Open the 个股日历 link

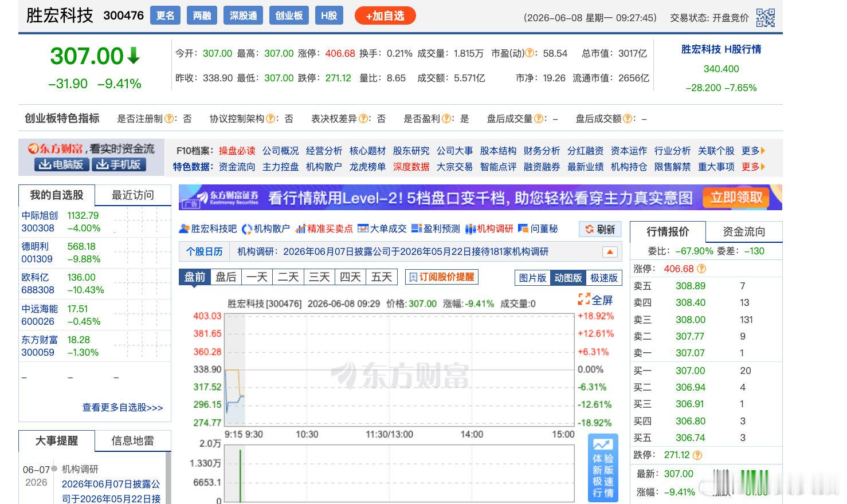(204, 252)
